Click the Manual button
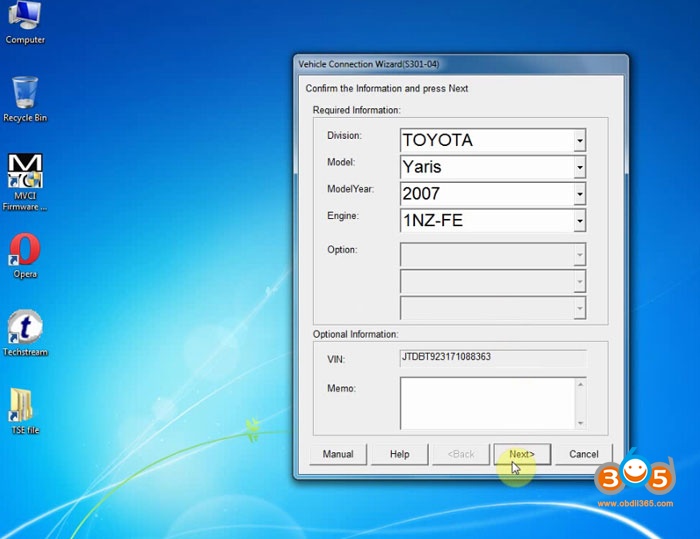Screen dimensions: 700x539 (x=338, y=454)
